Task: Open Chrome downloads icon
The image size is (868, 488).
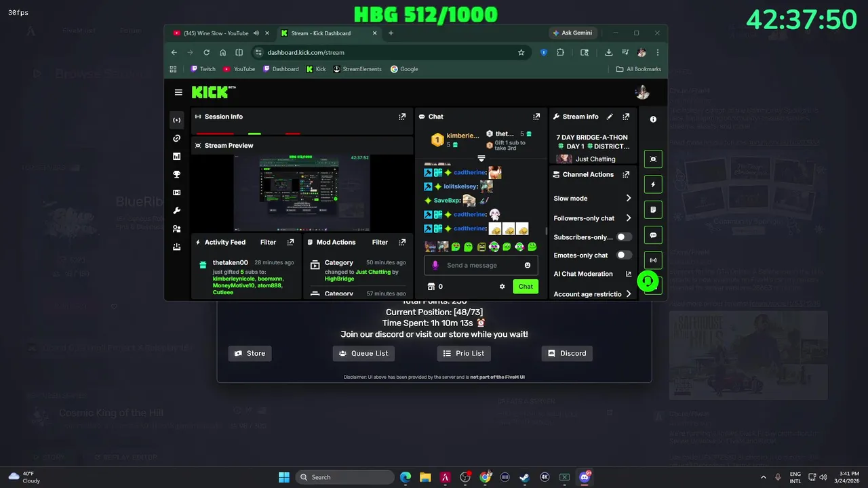Action: [608, 52]
